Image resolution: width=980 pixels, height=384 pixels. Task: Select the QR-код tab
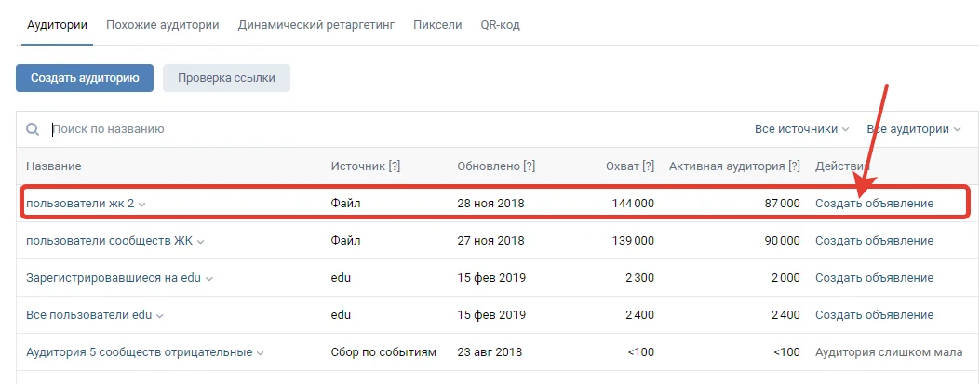coord(500,26)
